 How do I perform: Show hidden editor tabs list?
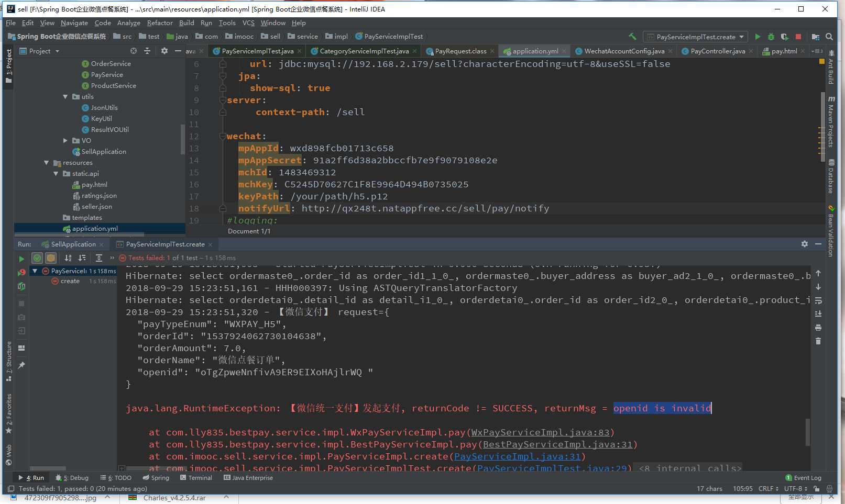click(x=817, y=51)
